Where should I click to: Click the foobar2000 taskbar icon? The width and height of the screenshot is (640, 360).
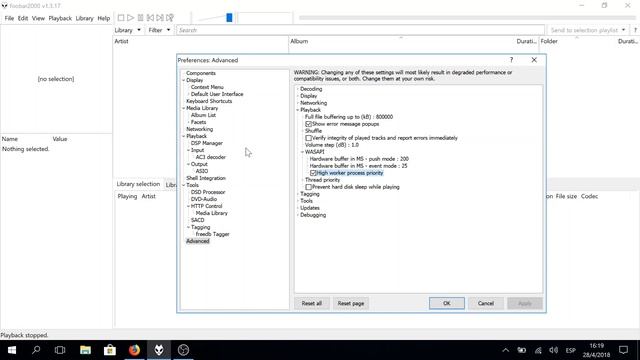pyautogui.click(x=159, y=350)
